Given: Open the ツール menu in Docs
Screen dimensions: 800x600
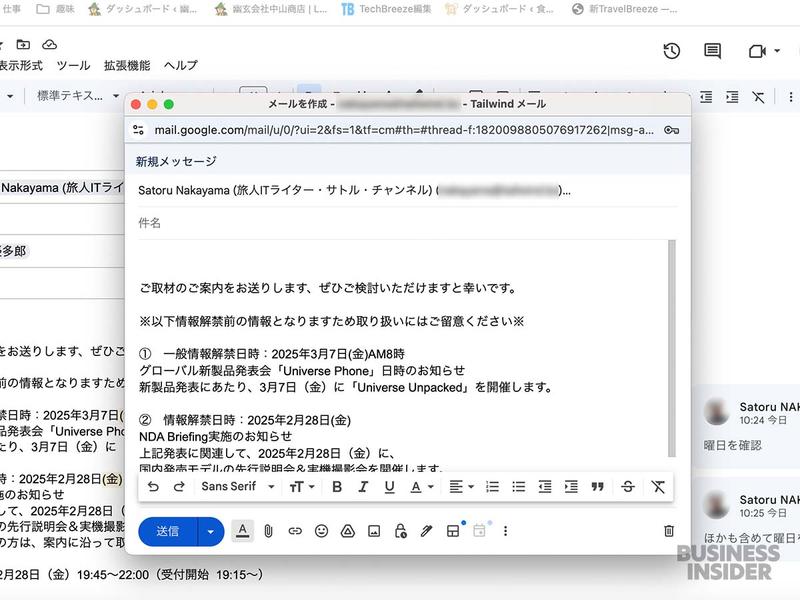Looking at the screenshot, I should pos(73,65).
